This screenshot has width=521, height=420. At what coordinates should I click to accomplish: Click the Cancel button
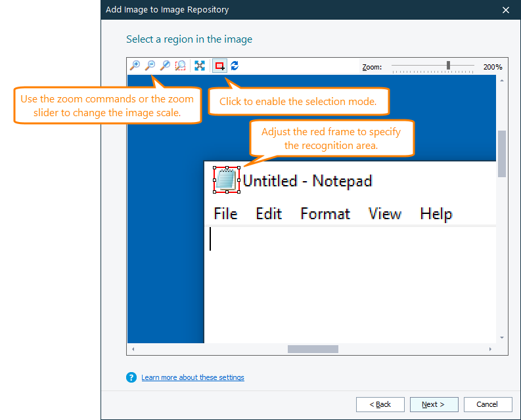tap(487, 404)
